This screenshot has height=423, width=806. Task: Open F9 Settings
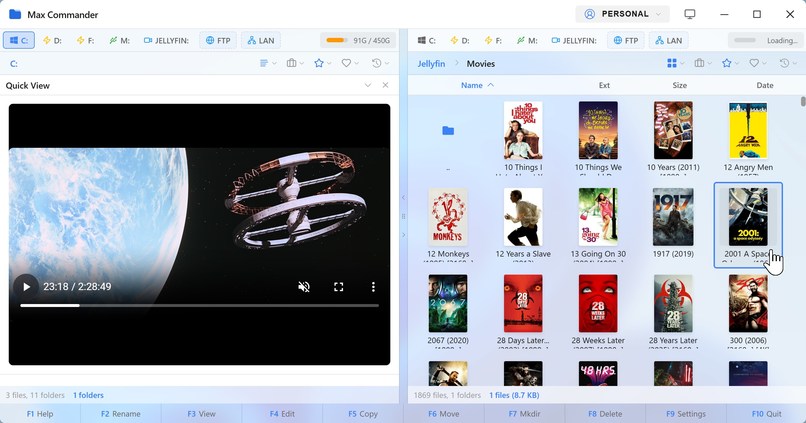(686, 414)
